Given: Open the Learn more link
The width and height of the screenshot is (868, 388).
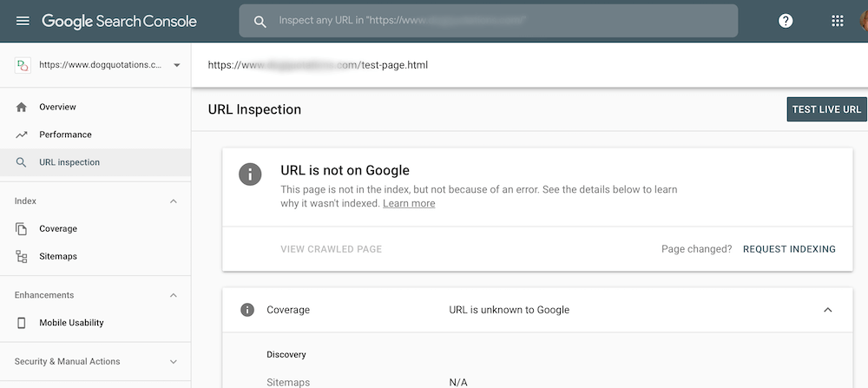Looking at the screenshot, I should (x=409, y=203).
